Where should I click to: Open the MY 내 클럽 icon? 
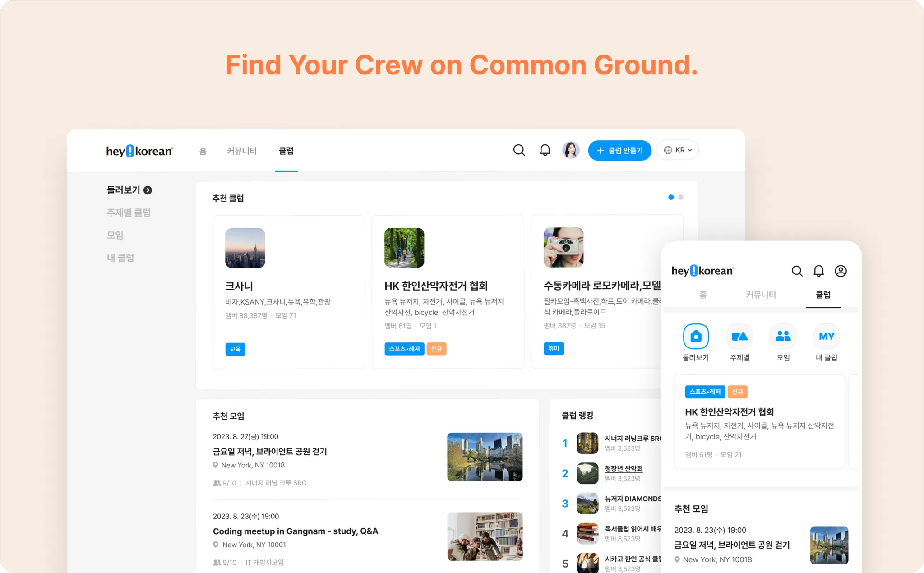click(827, 337)
